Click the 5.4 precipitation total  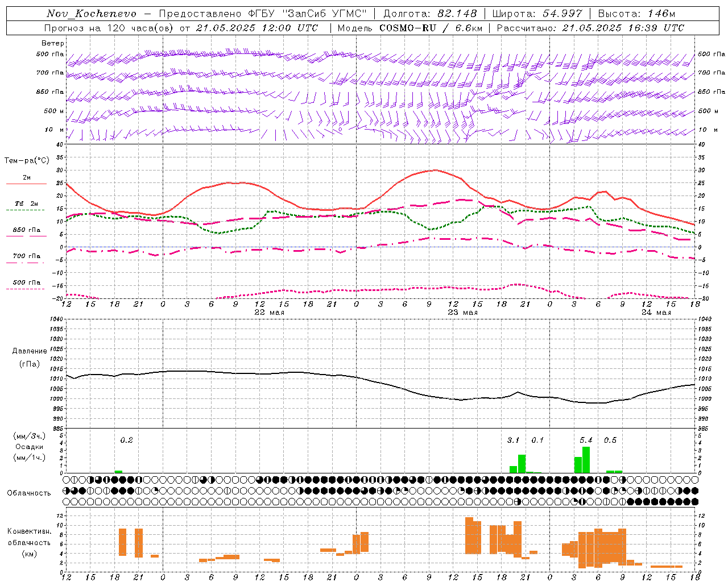click(586, 440)
